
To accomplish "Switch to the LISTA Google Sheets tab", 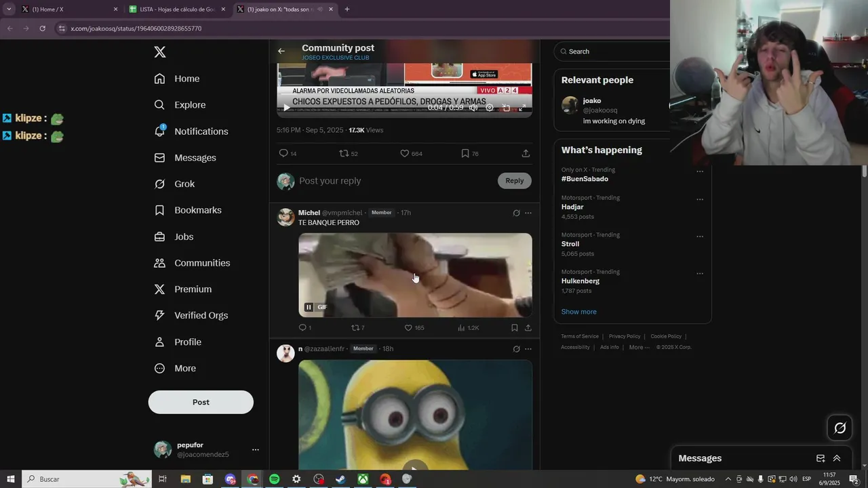I will (x=178, y=9).
